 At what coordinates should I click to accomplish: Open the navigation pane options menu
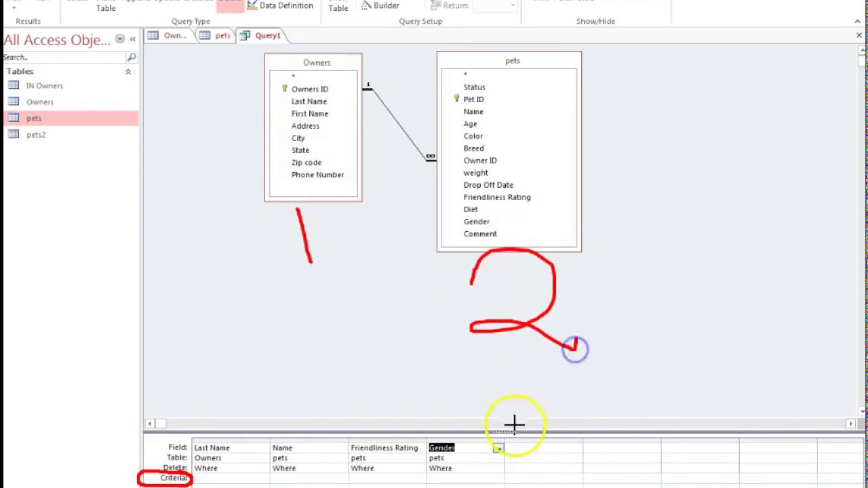(120, 39)
